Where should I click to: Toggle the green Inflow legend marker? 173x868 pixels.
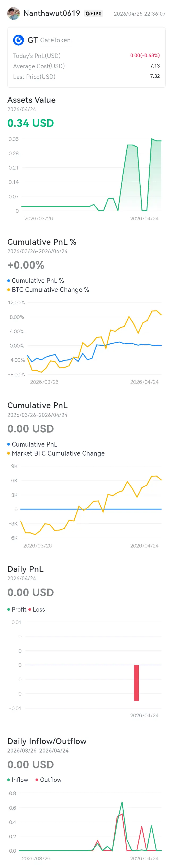9,780
